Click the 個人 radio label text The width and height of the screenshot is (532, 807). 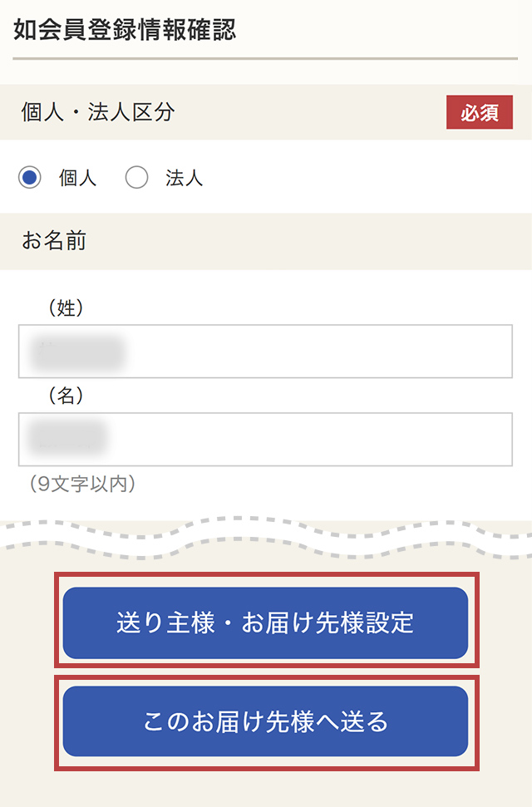[71, 177]
